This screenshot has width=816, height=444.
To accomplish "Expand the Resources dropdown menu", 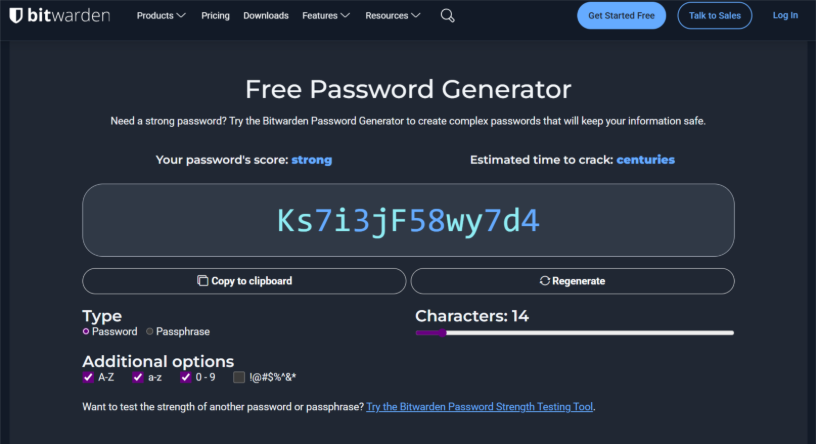I will pos(393,16).
